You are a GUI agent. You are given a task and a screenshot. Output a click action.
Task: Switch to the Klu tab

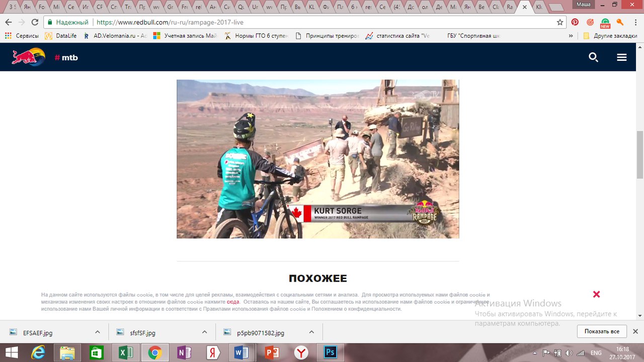[x=539, y=8]
